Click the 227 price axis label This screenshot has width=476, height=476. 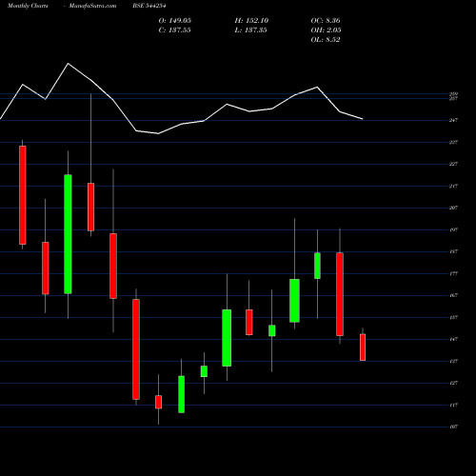point(453,164)
